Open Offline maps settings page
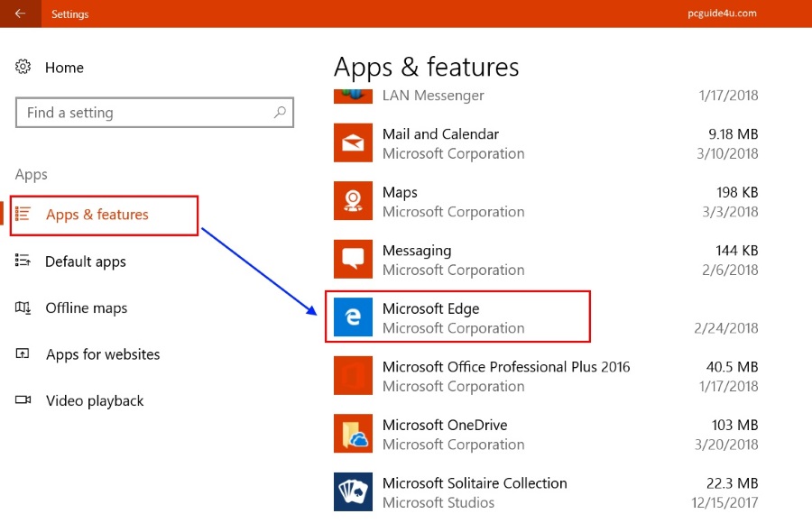812x523 pixels. pyautogui.click(x=87, y=308)
